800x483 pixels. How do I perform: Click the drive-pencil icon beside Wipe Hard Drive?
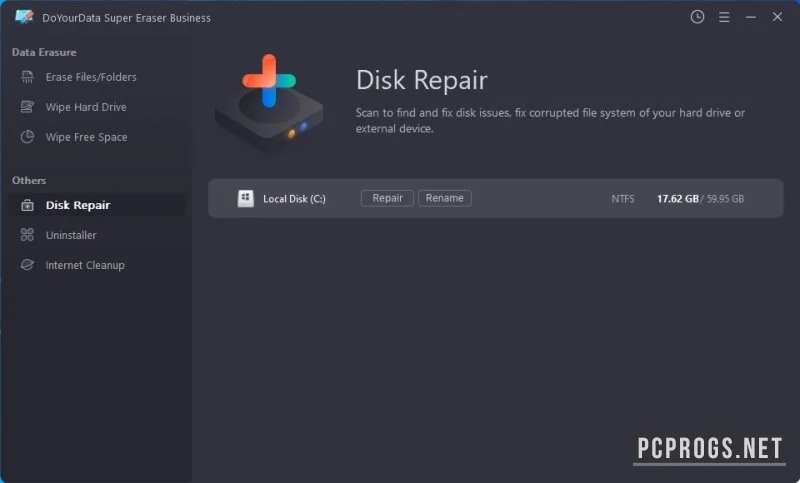[27, 107]
